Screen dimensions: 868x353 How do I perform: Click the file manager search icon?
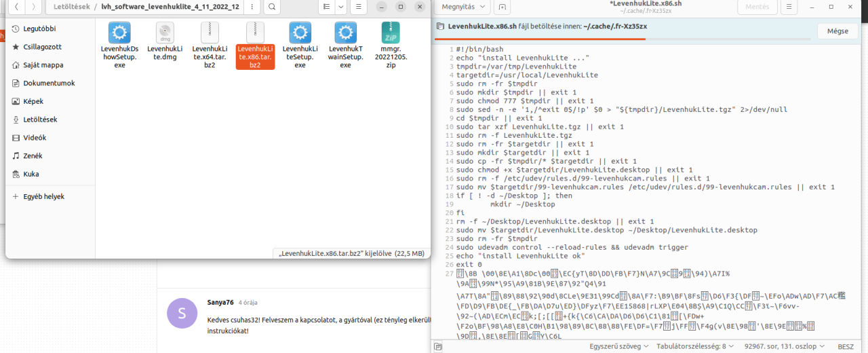(x=271, y=7)
